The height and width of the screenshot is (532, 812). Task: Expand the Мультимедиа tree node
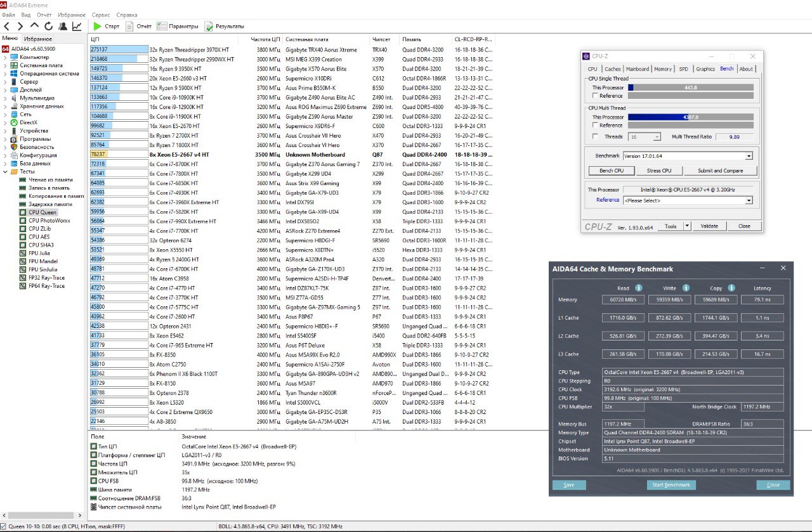(x=5, y=98)
